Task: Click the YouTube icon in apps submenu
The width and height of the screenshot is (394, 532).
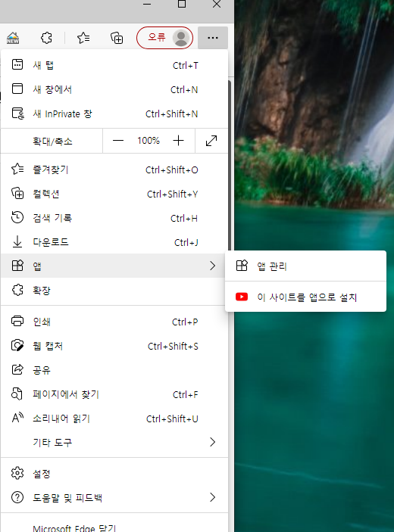Action: (x=242, y=297)
